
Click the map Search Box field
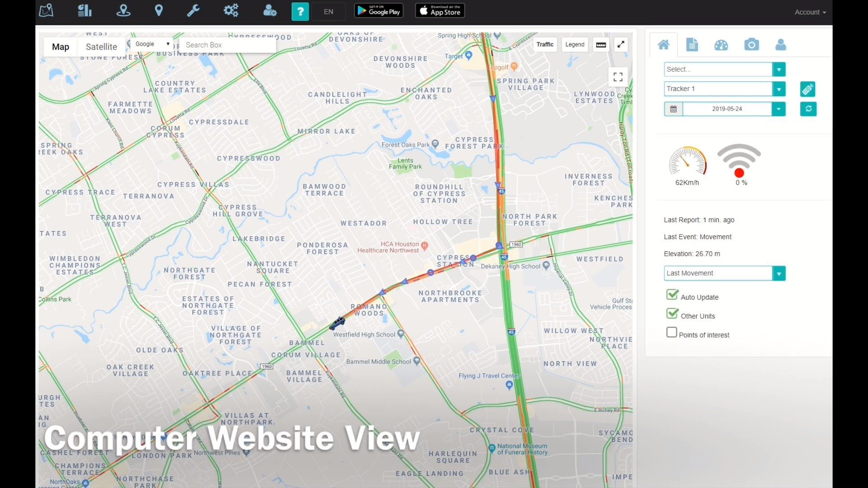pyautogui.click(x=227, y=45)
